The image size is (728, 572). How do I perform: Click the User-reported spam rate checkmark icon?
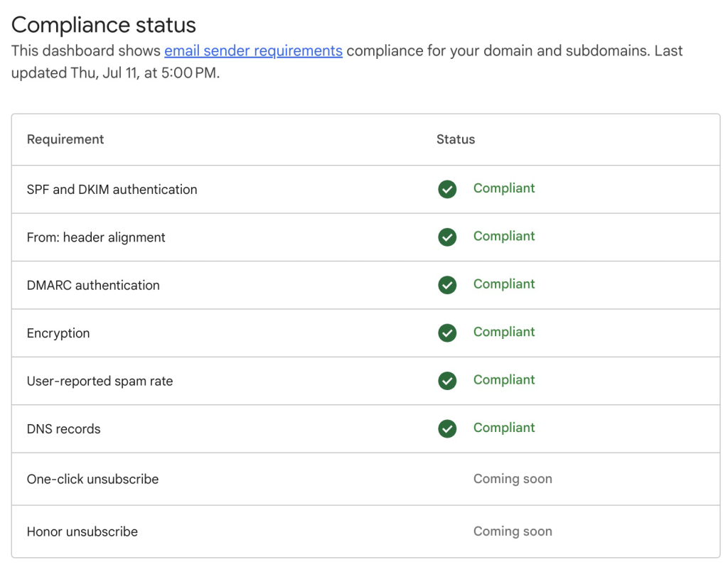[x=447, y=381]
